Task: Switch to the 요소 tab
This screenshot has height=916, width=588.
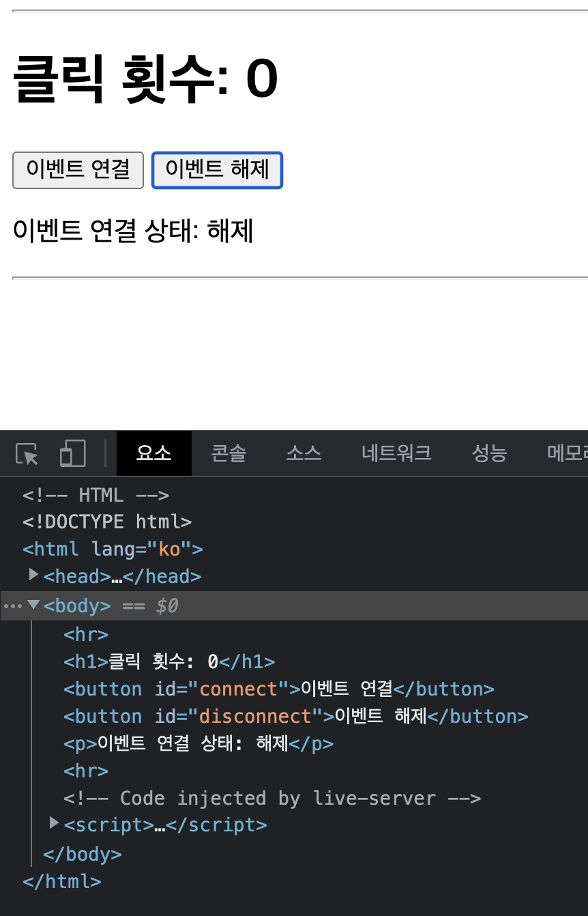Action: tap(154, 453)
